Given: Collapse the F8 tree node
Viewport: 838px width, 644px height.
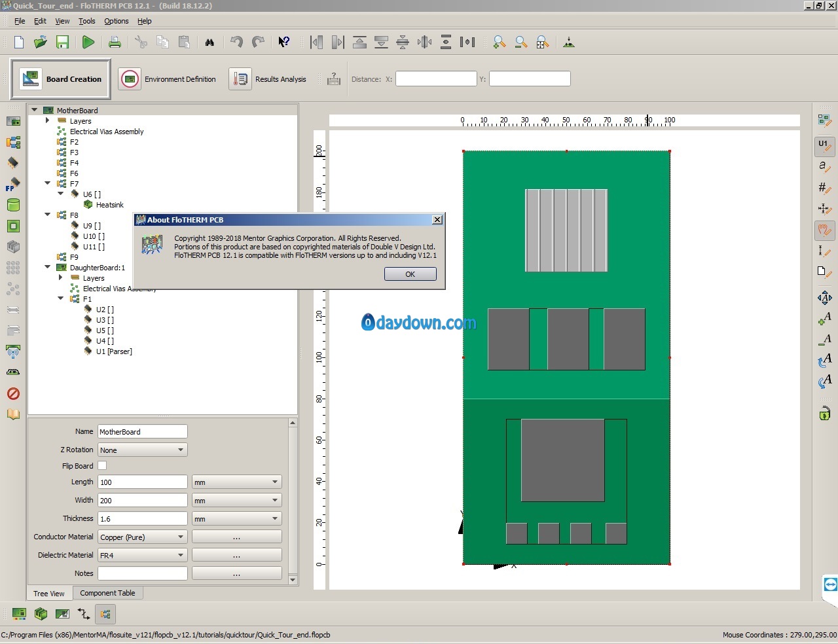Looking at the screenshot, I should coord(47,215).
